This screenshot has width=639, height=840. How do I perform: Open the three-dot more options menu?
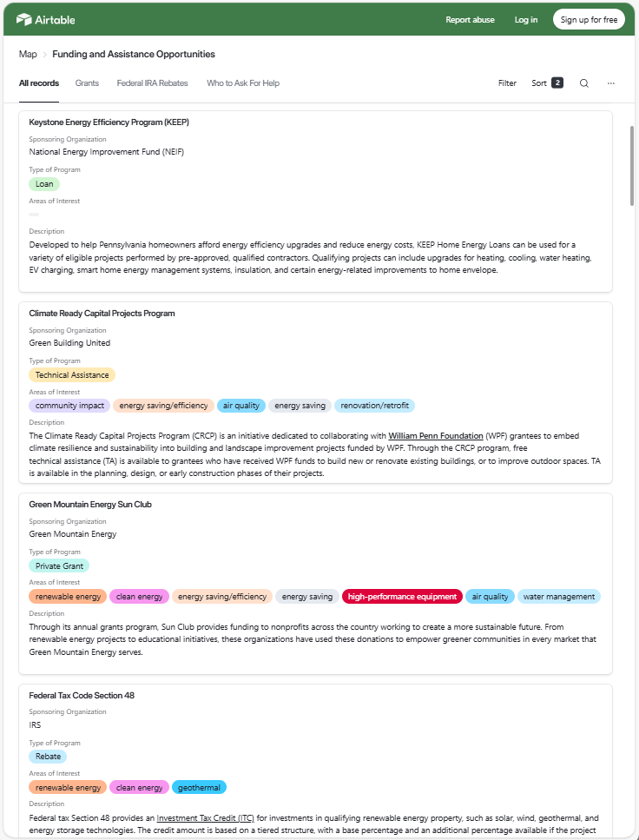pyautogui.click(x=611, y=83)
